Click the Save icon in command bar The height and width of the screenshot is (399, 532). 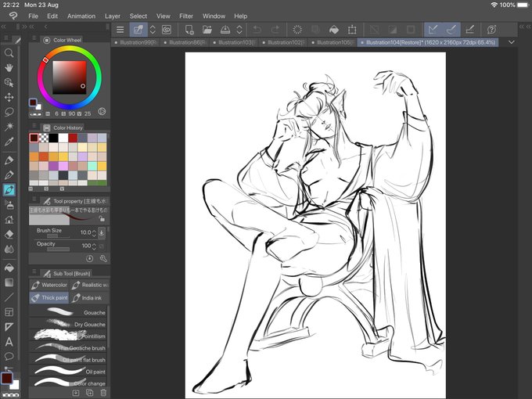(225, 30)
